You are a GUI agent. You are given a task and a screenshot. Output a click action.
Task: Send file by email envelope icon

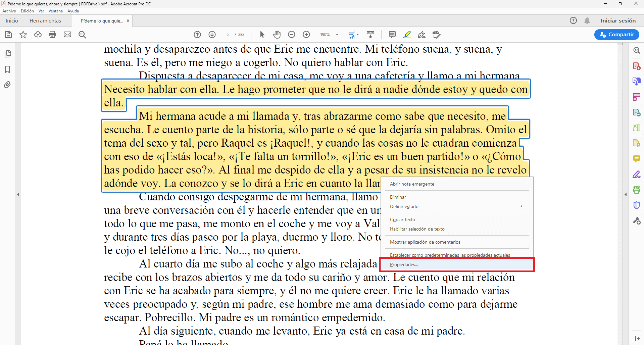point(67,35)
